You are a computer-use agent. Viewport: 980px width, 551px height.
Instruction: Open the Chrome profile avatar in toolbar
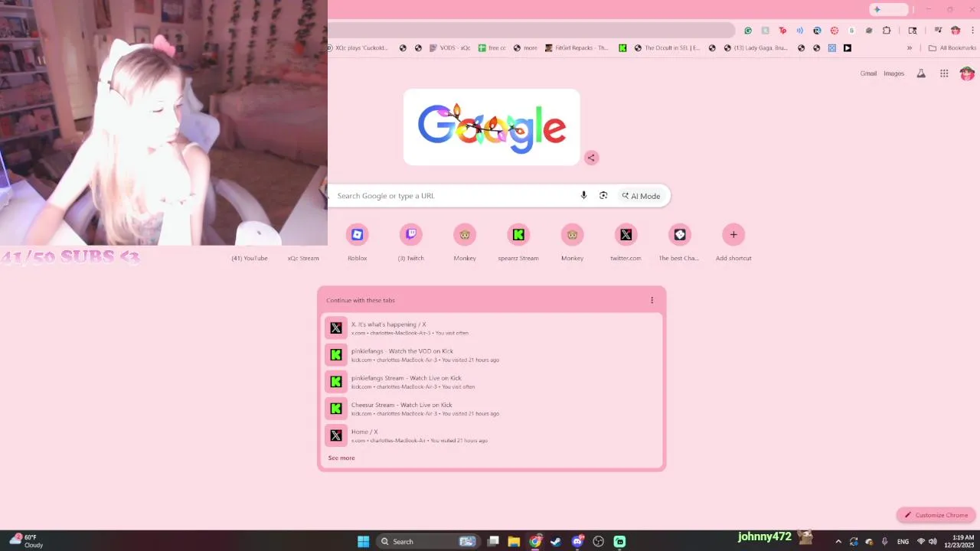(x=955, y=31)
